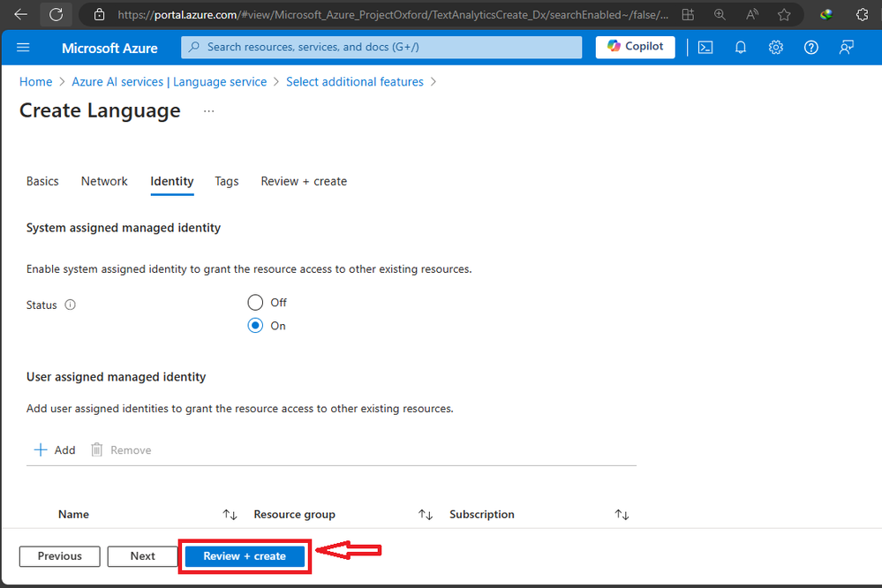Select the On radio button for Status
The width and height of the screenshot is (882, 588).
click(255, 325)
